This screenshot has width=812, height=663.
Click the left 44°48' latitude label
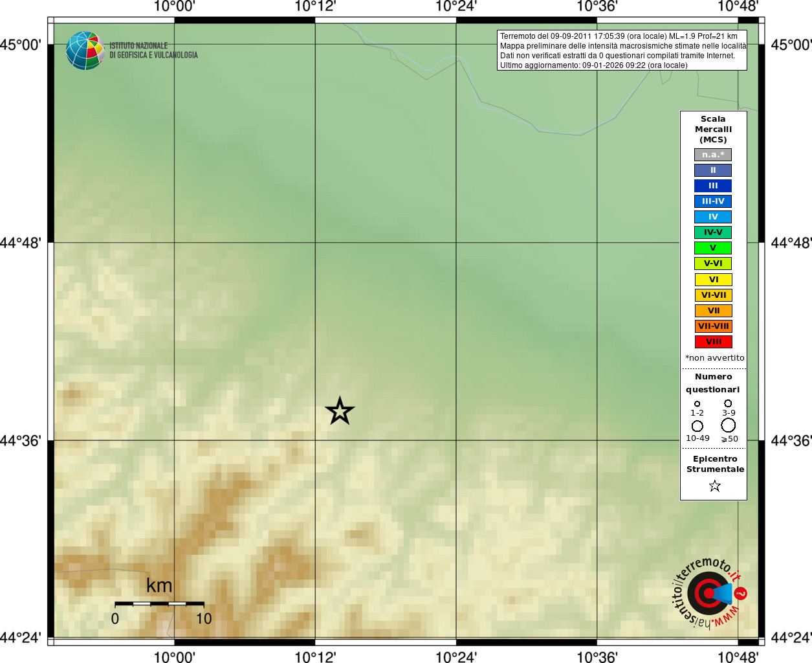[21, 243]
